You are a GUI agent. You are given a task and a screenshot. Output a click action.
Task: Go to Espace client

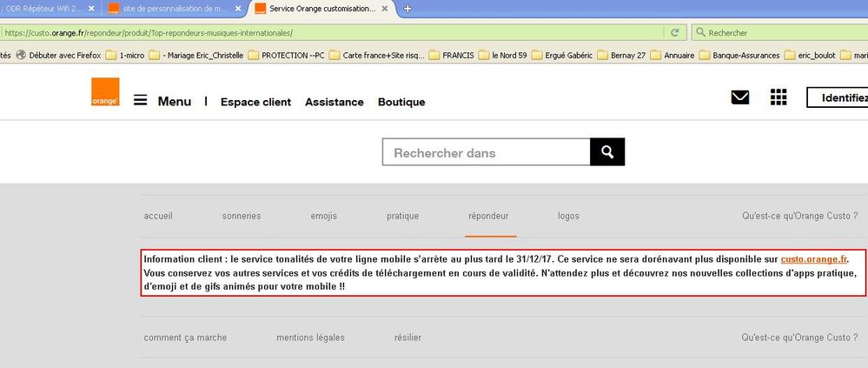255,102
